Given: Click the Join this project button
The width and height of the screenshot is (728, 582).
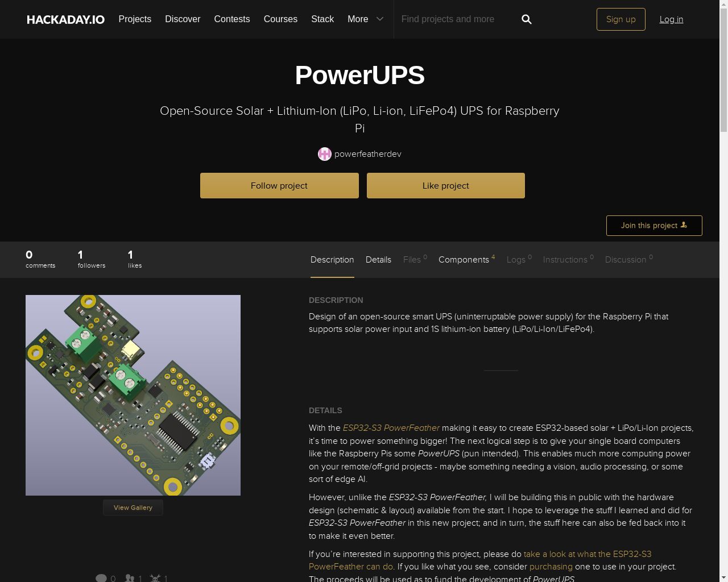Looking at the screenshot, I should [654, 226].
